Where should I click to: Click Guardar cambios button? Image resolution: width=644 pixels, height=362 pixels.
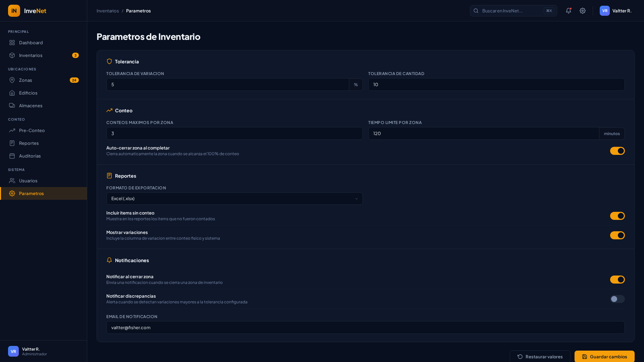(604, 356)
